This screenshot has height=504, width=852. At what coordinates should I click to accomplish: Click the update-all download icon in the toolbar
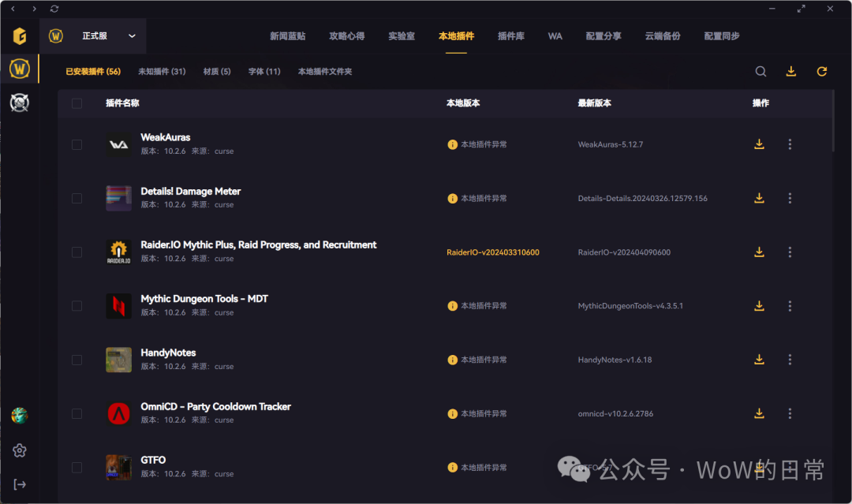pos(791,71)
